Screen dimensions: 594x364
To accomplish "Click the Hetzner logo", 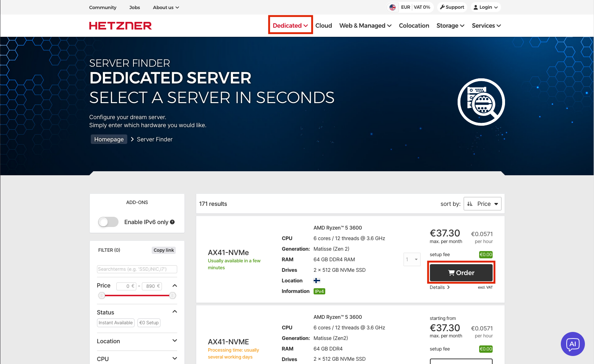I will 120,26.
